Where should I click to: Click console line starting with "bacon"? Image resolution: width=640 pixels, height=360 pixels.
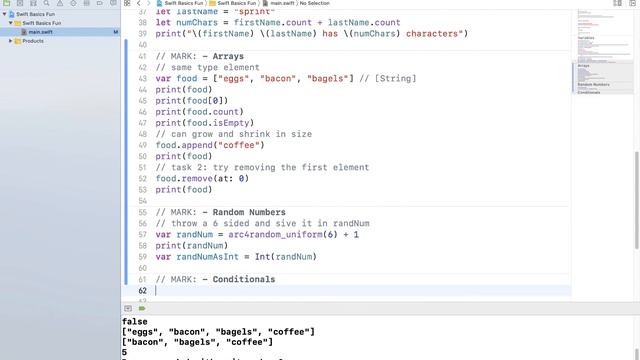point(198,342)
